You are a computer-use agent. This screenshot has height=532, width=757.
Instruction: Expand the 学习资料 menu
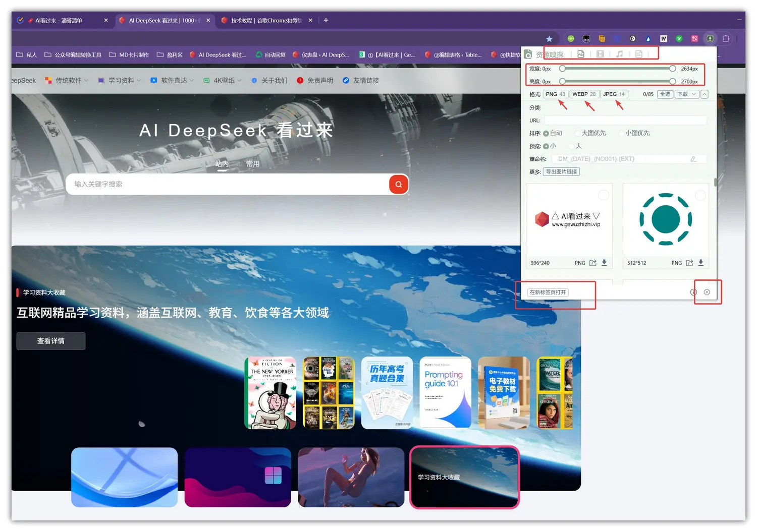(x=120, y=80)
